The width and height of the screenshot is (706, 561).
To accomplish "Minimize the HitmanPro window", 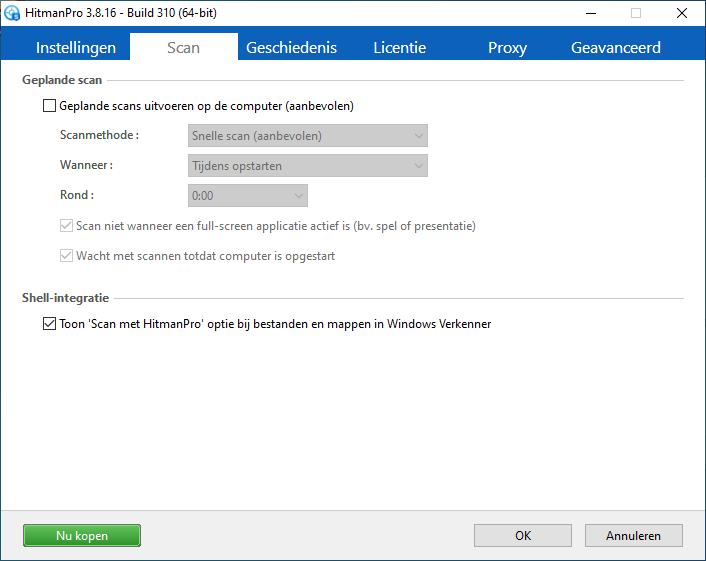I will [x=591, y=13].
